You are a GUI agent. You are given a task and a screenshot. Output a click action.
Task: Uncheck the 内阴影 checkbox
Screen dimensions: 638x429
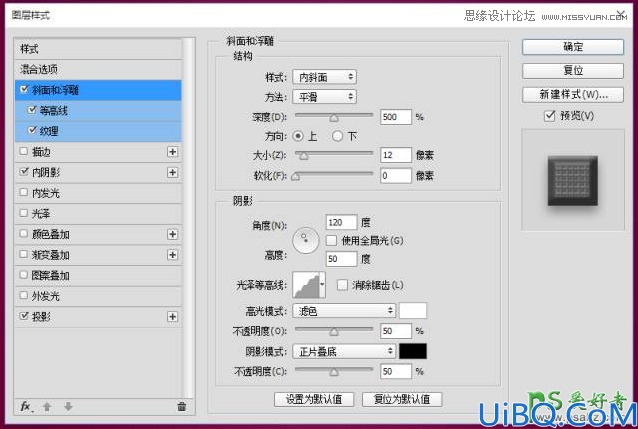(x=24, y=172)
